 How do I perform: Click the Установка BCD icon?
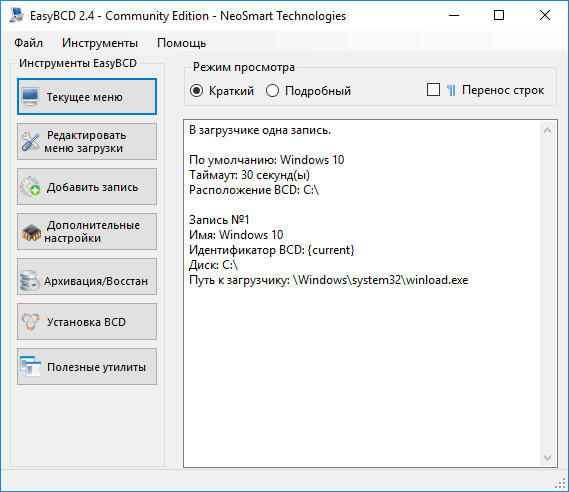30,321
